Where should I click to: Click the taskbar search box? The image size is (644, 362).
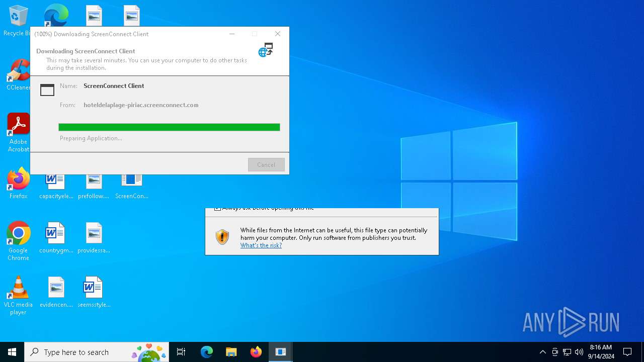tap(97, 352)
